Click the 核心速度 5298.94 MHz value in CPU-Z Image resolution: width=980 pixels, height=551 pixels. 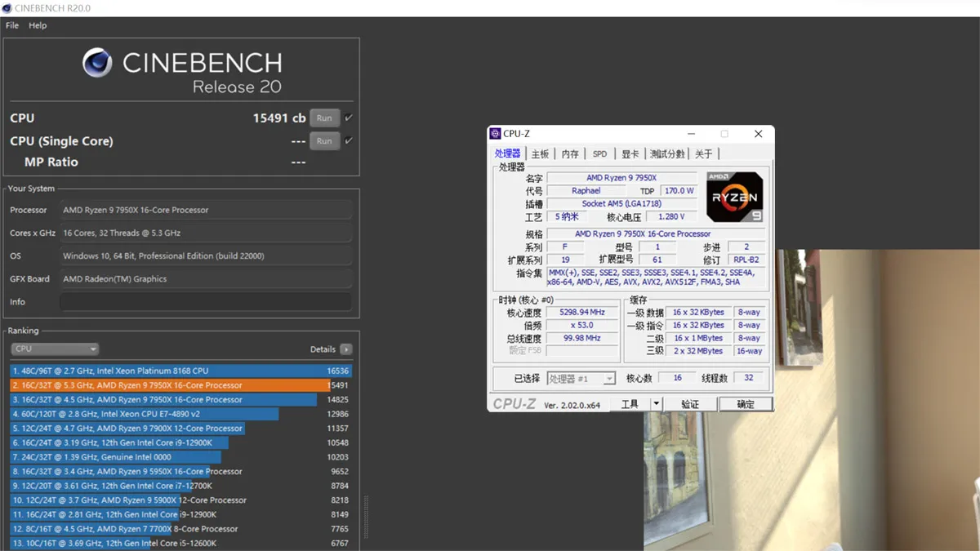click(582, 313)
